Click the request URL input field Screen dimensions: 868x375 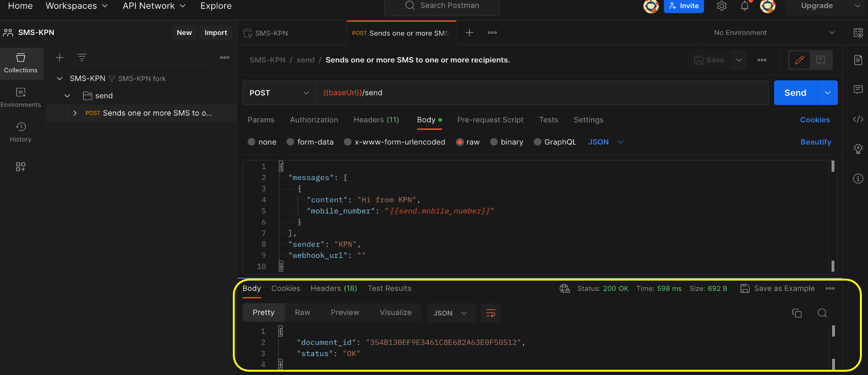coord(542,93)
